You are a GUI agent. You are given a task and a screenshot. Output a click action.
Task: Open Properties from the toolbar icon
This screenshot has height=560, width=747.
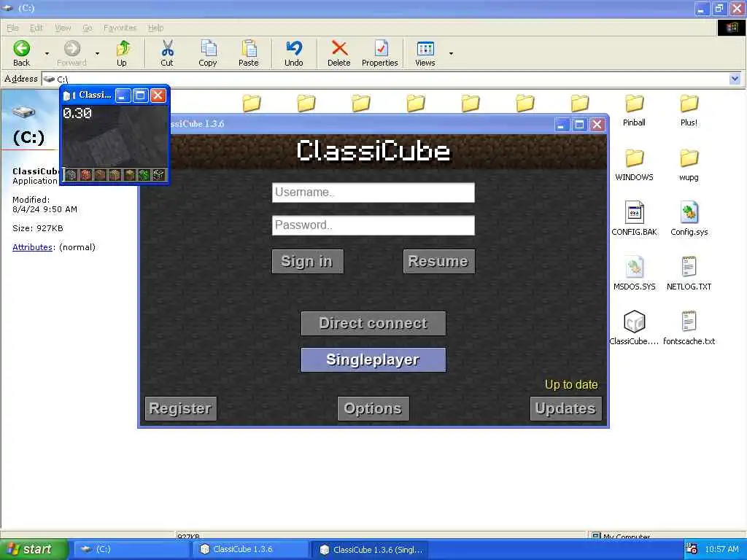pyautogui.click(x=381, y=48)
